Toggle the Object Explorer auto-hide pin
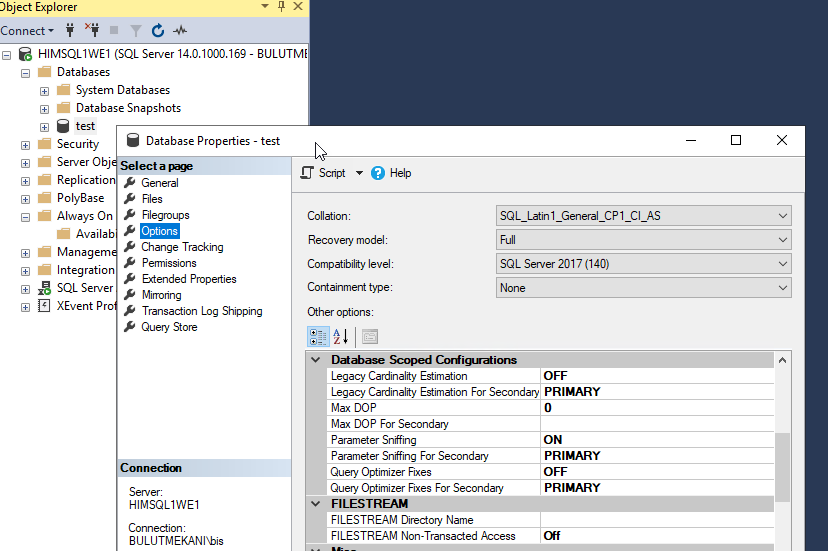Image resolution: width=828 pixels, height=551 pixels. tap(281, 6)
